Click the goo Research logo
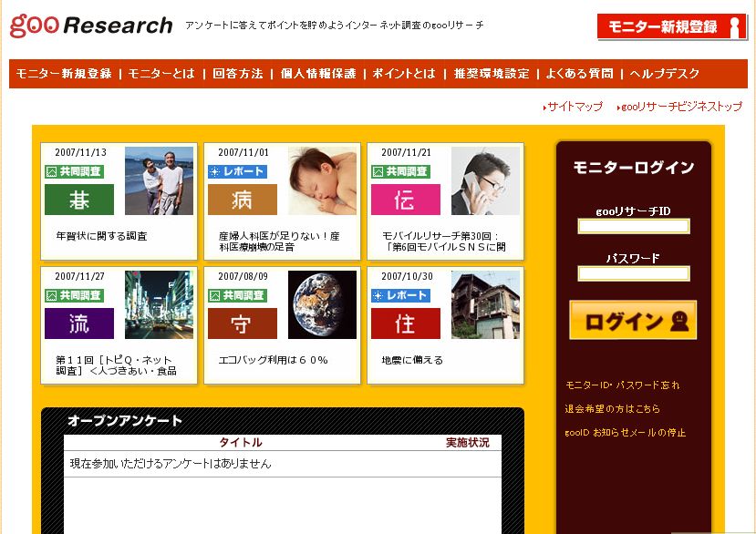The image size is (756, 534). pos(91,26)
